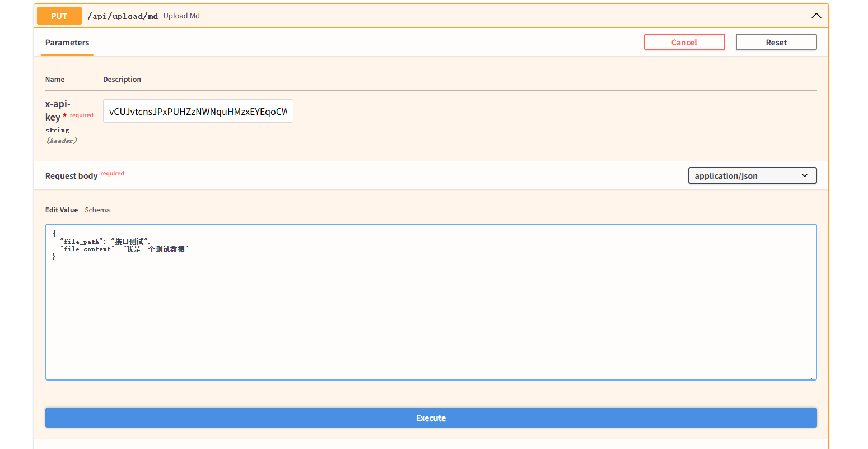The height and width of the screenshot is (449, 868).
Task: Switch to the Edit Value view
Action: (62, 210)
